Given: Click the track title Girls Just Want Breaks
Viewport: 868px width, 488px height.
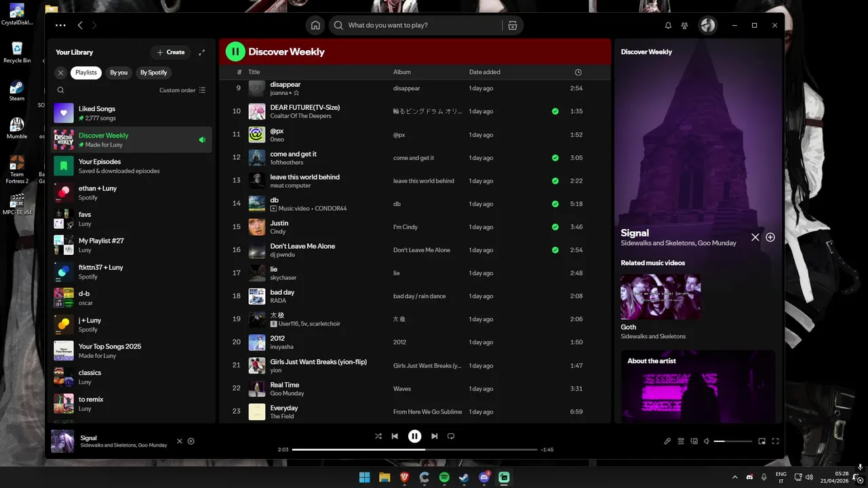Looking at the screenshot, I should (x=318, y=362).
